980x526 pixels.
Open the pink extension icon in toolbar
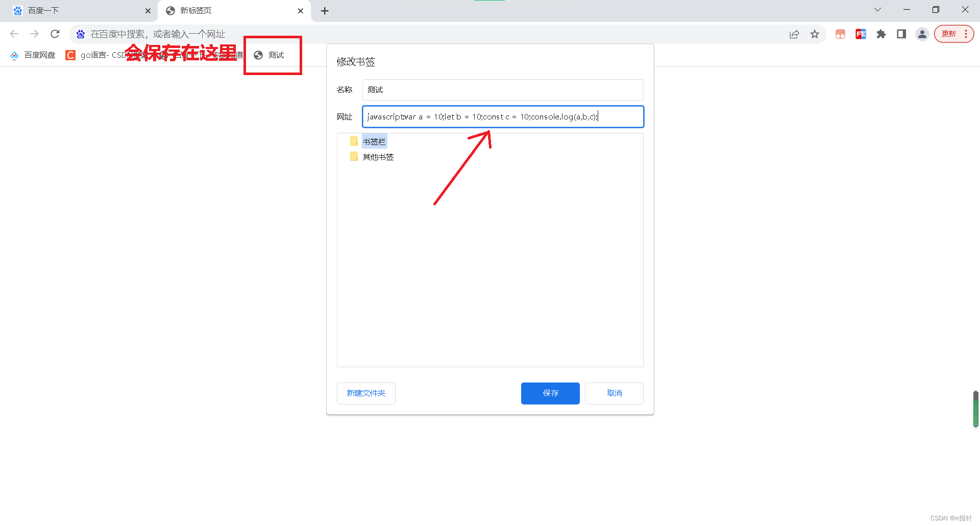click(x=840, y=34)
